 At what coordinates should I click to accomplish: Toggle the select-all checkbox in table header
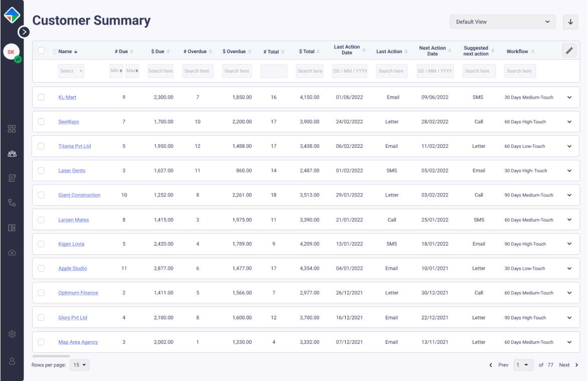(41, 51)
